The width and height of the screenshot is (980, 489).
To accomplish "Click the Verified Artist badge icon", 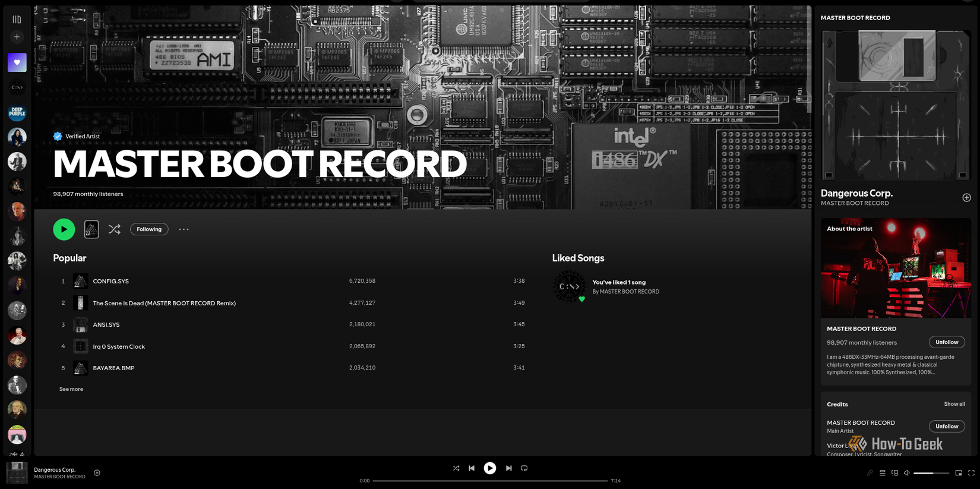I will tap(58, 136).
